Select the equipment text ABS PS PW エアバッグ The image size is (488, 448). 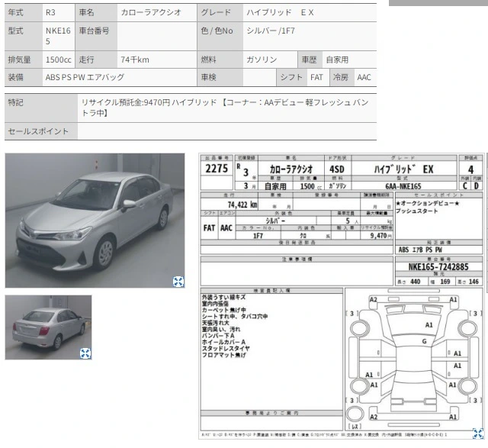tap(85, 77)
